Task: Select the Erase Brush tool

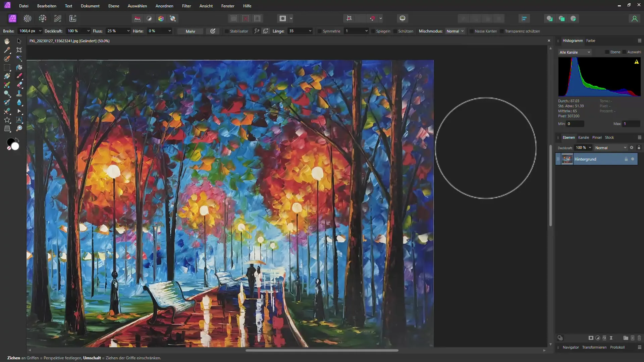Action: 19,85
